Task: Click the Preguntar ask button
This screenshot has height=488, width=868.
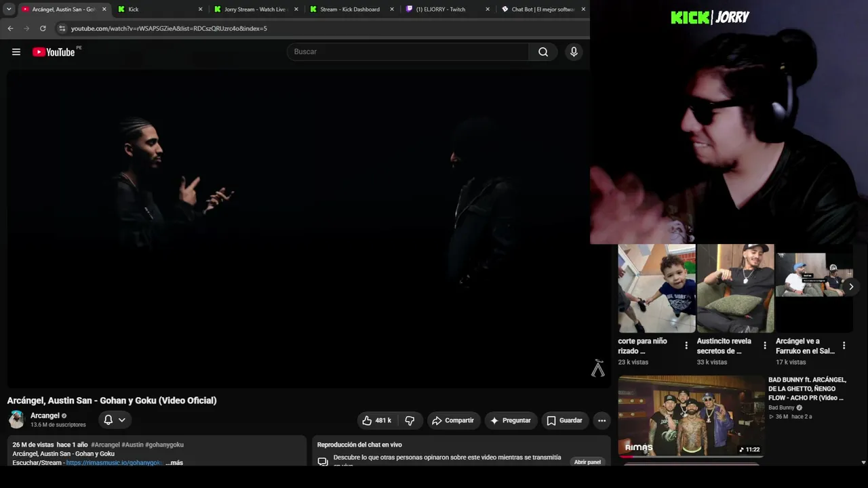Action: [x=510, y=420]
